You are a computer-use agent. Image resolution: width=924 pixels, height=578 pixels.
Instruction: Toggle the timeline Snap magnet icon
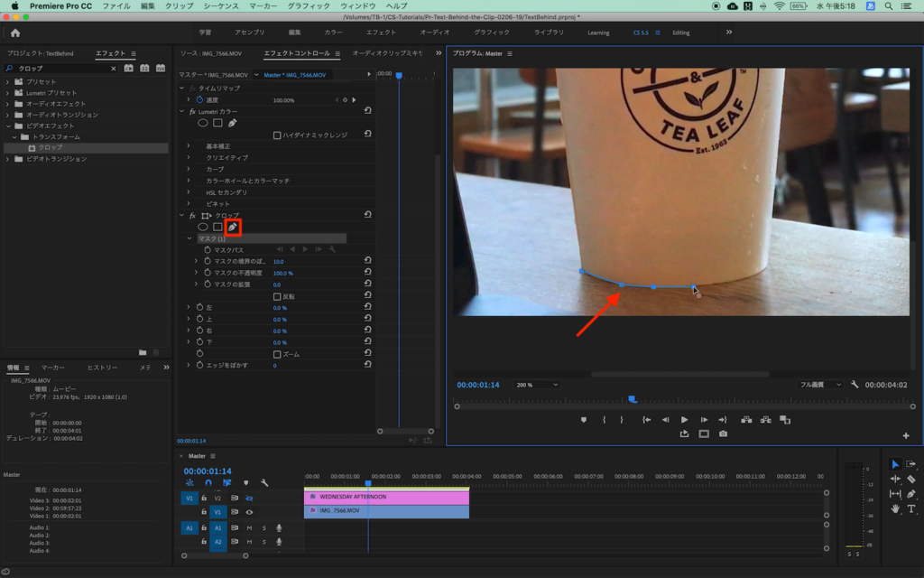(x=208, y=483)
